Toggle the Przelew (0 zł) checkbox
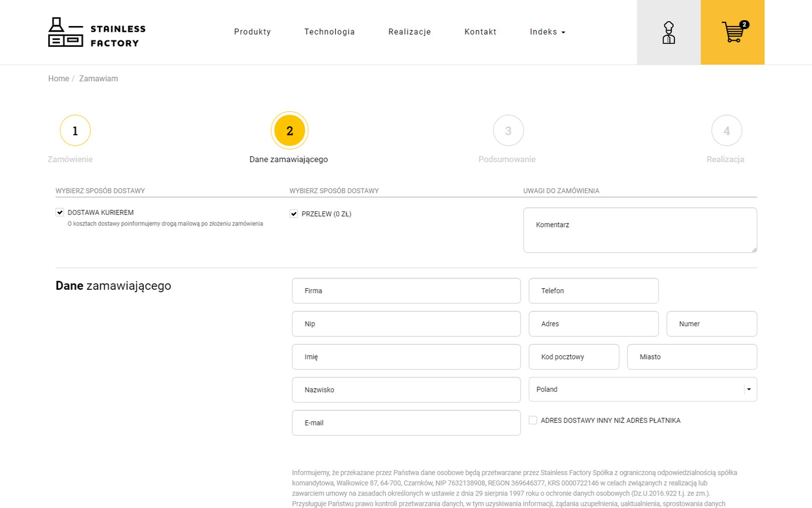This screenshot has height=508, width=812. [293, 214]
